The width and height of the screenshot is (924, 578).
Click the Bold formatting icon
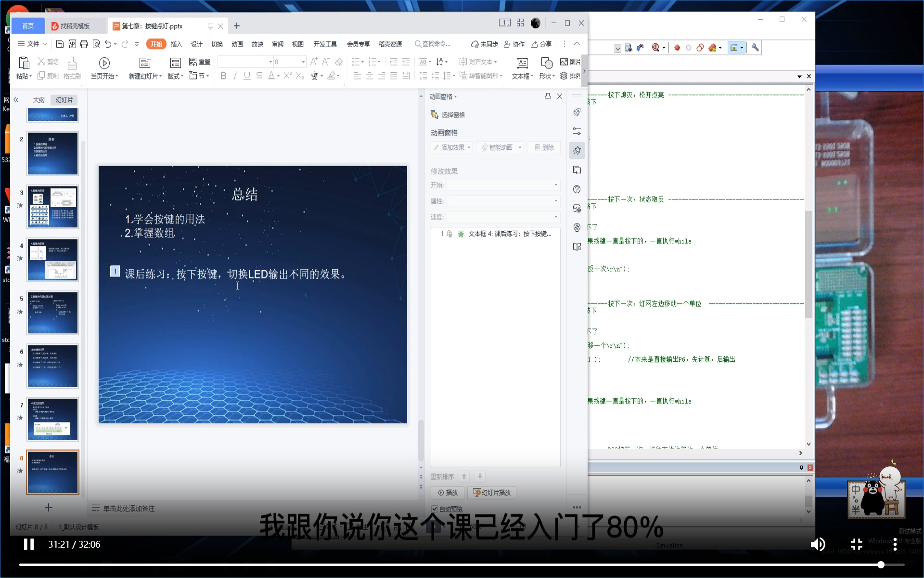coord(223,76)
